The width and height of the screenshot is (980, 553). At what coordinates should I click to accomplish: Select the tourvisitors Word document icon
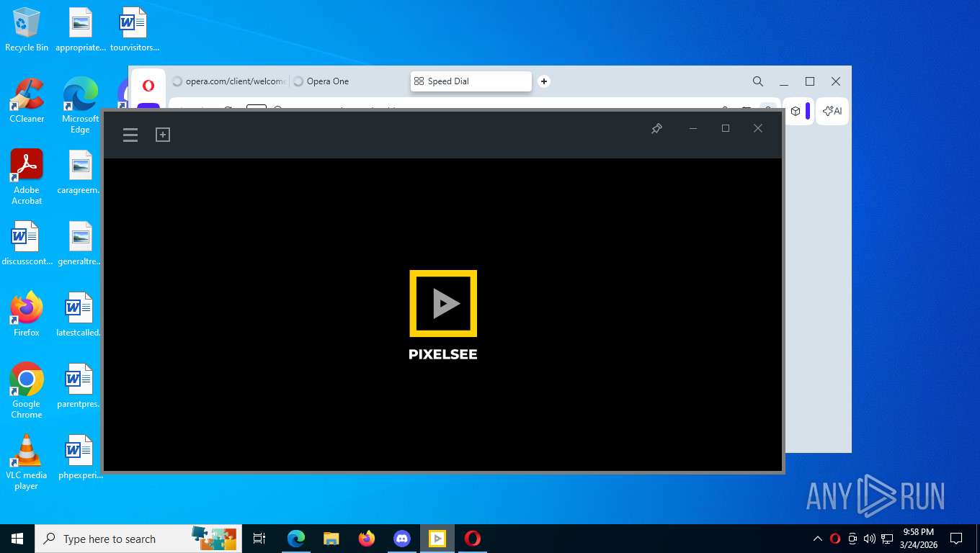pos(134,30)
